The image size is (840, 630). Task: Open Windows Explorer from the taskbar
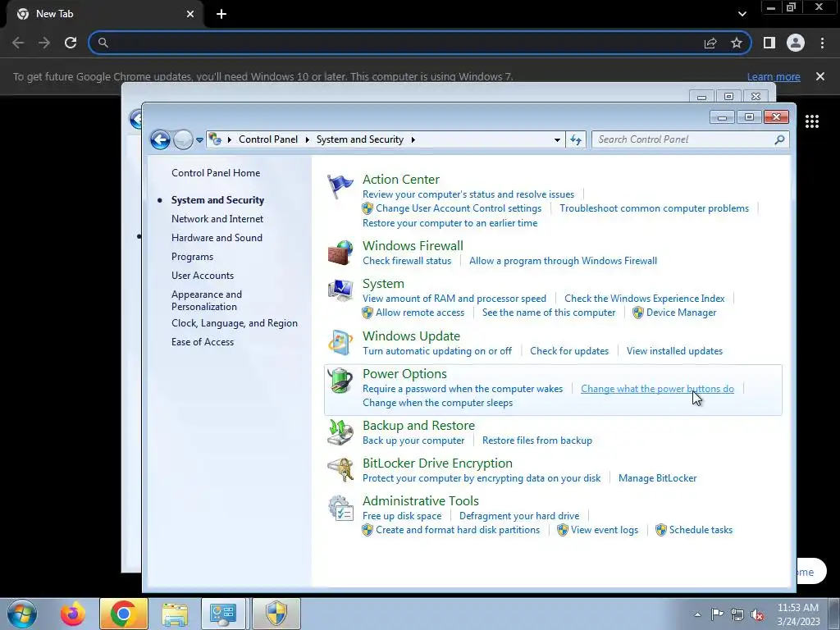tap(175, 614)
